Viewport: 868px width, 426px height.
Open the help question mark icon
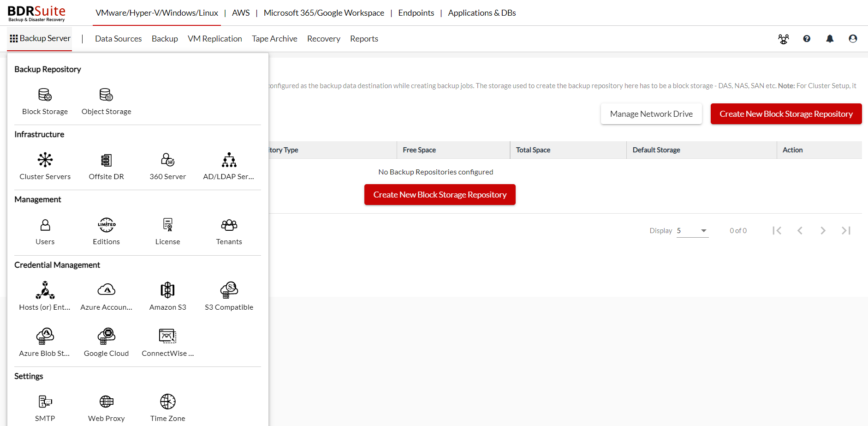pyautogui.click(x=807, y=39)
